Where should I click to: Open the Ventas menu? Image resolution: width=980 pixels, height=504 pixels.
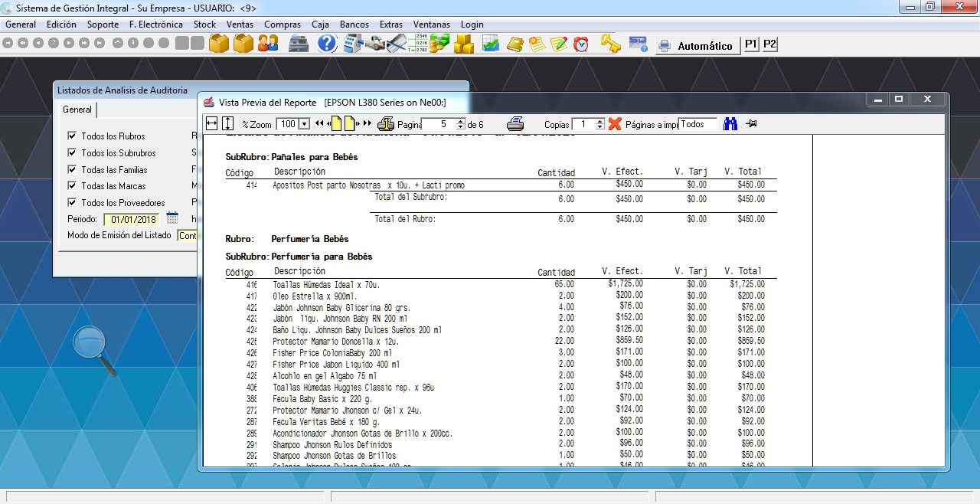coord(240,25)
